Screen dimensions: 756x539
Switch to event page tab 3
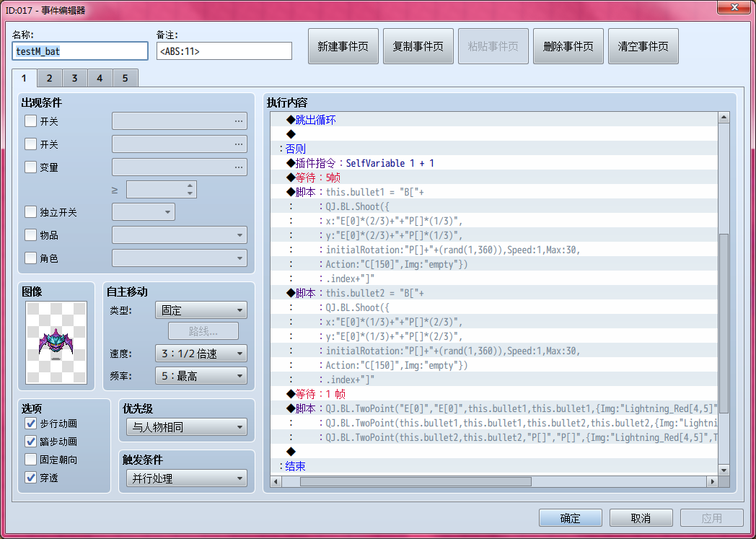[x=74, y=78]
